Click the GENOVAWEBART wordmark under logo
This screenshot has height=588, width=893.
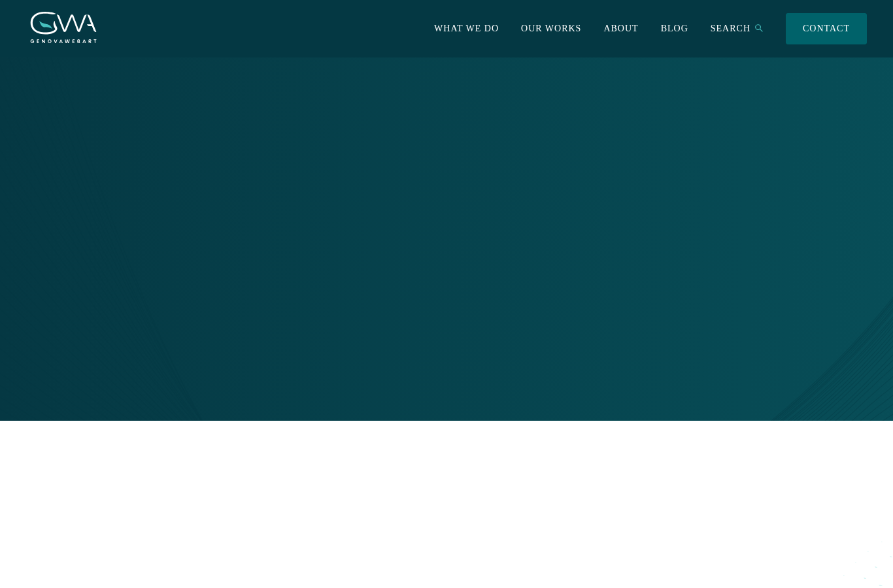coord(63,41)
